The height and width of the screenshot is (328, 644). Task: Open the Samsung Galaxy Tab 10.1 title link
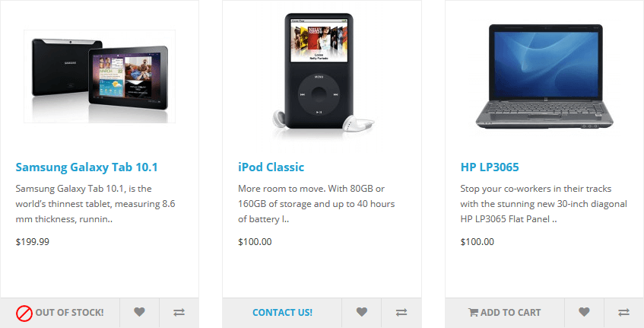point(87,167)
